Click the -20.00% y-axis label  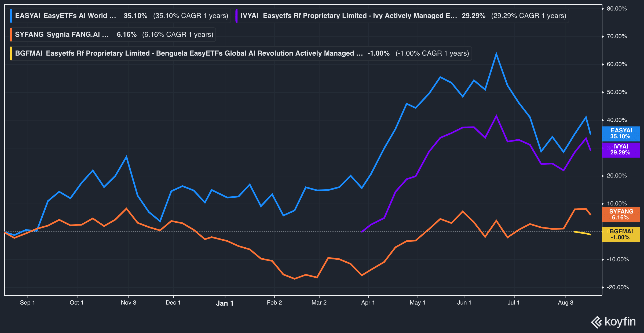pyautogui.click(x=618, y=287)
